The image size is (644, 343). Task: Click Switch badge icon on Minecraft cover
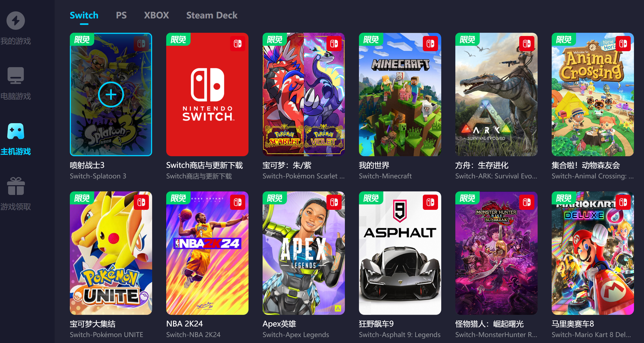(430, 44)
